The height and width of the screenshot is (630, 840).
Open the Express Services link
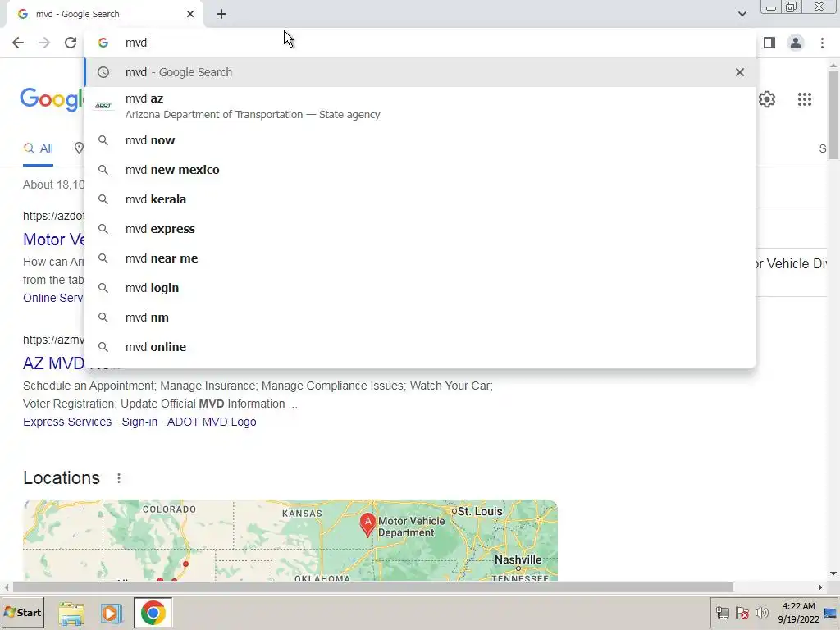tap(67, 422)
